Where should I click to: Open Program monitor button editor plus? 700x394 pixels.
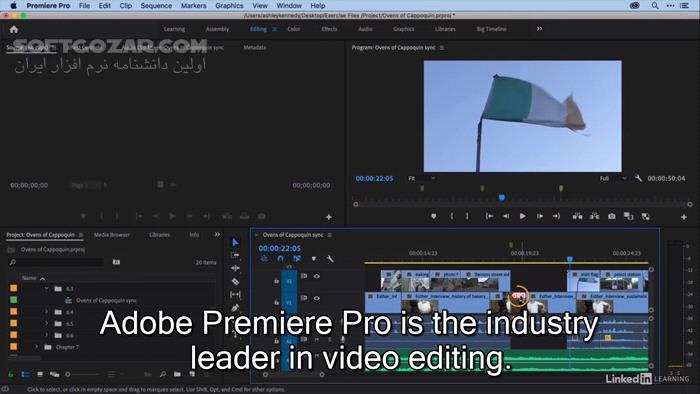click(x=683, y=217)
